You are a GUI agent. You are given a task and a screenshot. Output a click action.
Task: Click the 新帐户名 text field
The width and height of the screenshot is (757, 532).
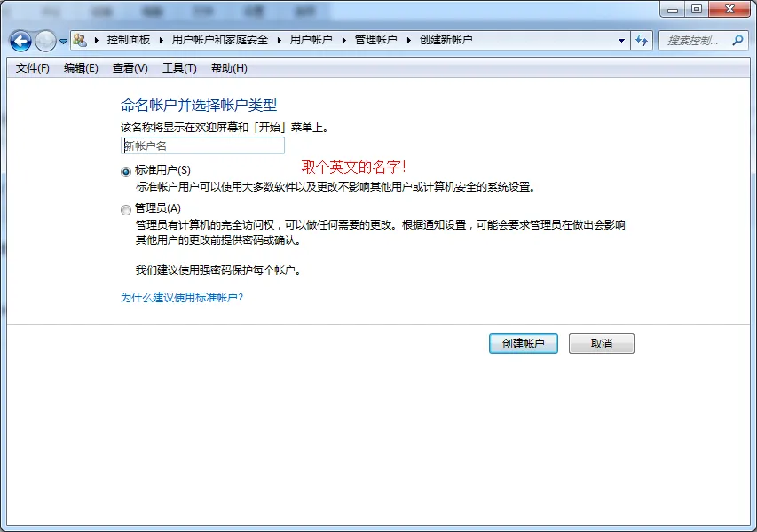202,145
